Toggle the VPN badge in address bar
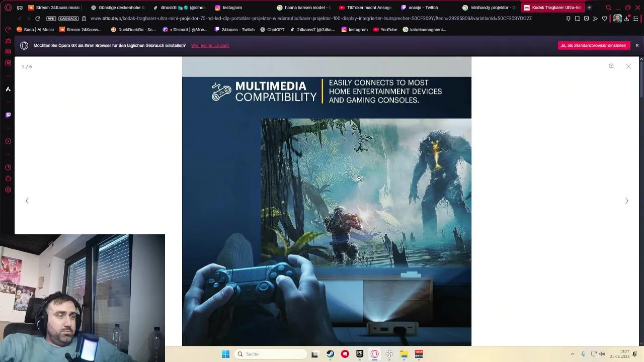This screenshot has width=644, height=362. tap(51, 19)
